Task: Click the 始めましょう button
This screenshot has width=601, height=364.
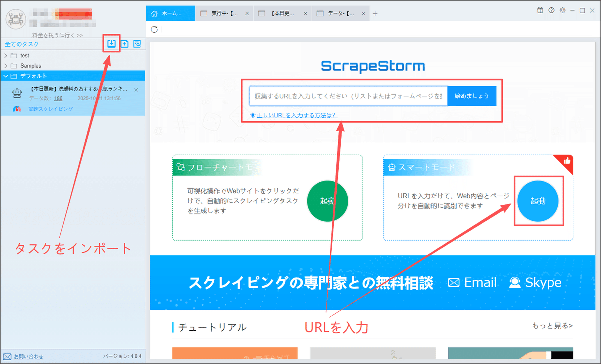Action: (x=472, y=96)
